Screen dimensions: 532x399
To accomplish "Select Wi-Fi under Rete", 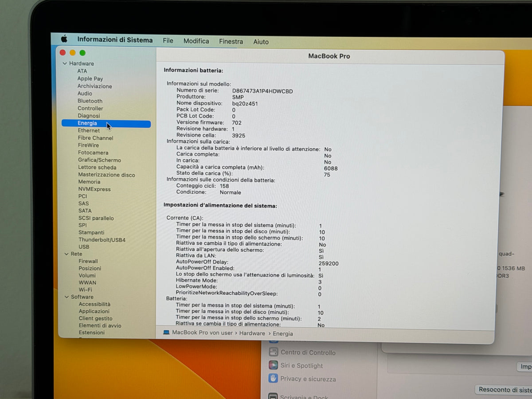I will [x=86, y=289].
